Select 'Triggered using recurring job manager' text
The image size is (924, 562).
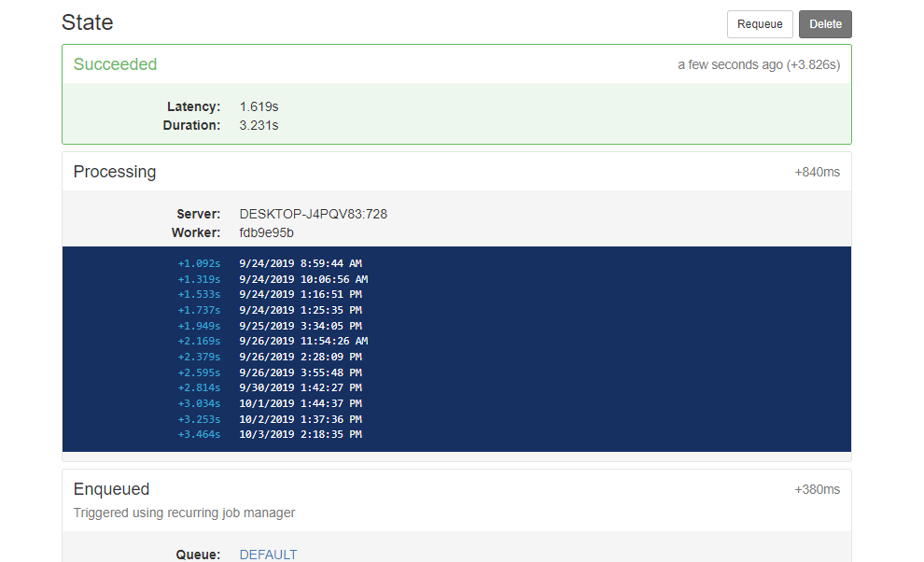click(184, 513)
